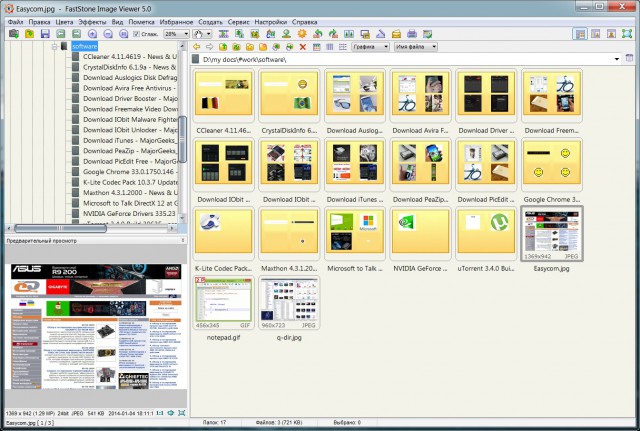Screen dimensions: 640x431
Task: Open the Файл menu
Action: [16, 22]
